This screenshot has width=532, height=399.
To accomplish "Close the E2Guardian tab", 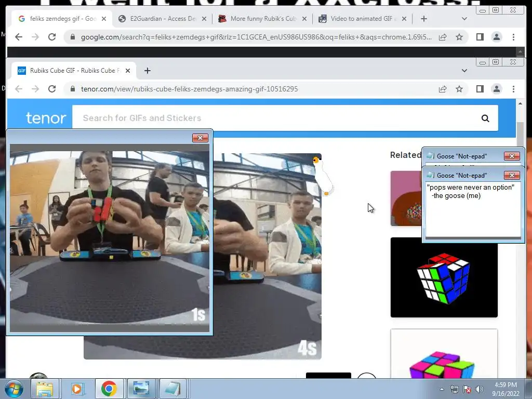I will [x=204, y=19].
